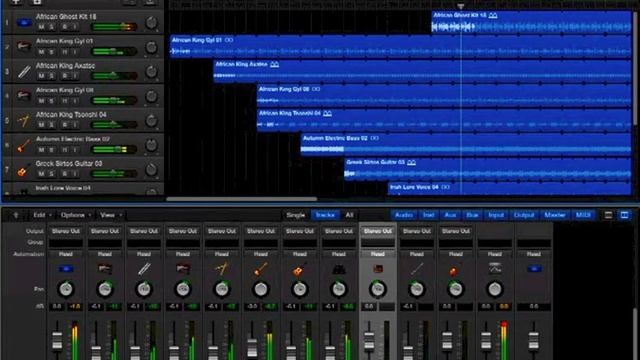Add a new track with plus button

tap(16, 2)
